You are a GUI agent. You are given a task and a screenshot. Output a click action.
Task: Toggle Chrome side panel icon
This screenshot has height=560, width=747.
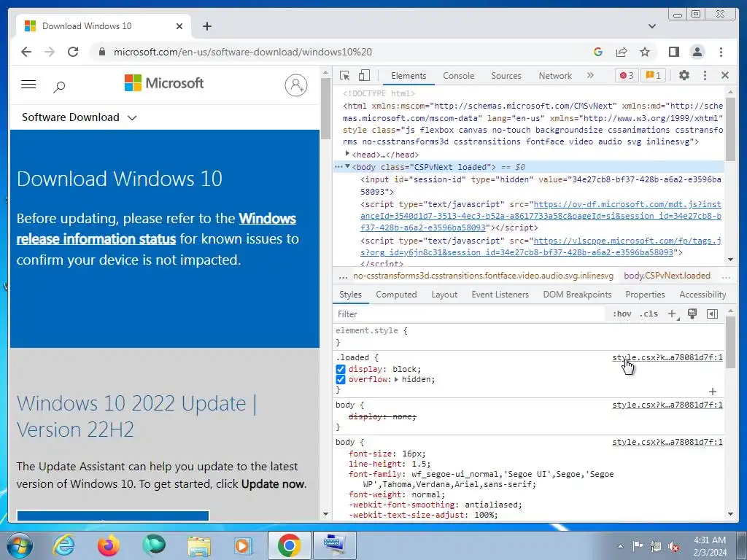[673, 52]
